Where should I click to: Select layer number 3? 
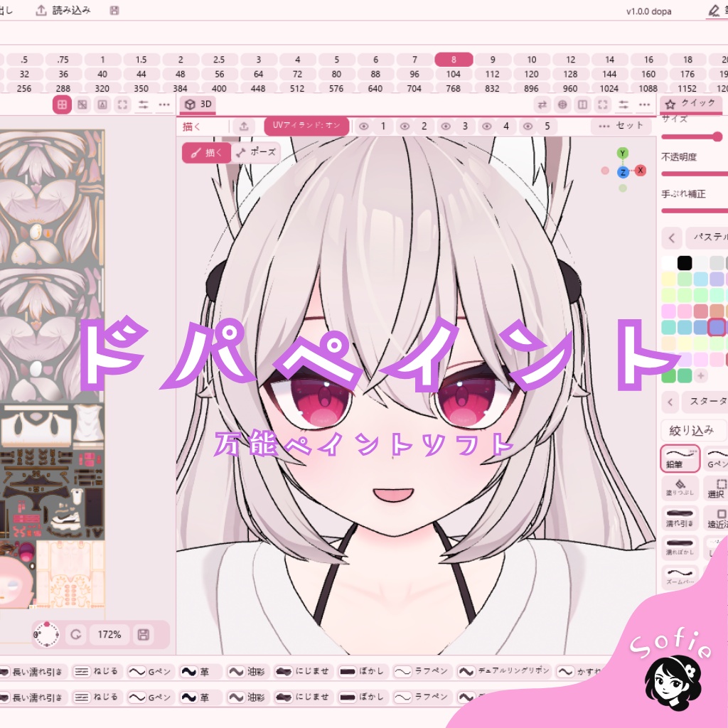[465, 127]
